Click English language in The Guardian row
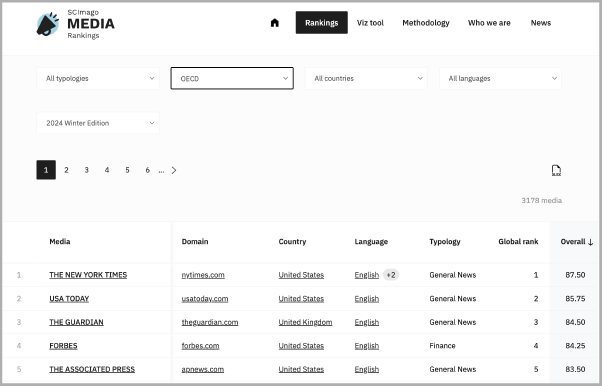The width and height of the screenshot is (602, 386). pyautogui.click(x=367, y=322)
